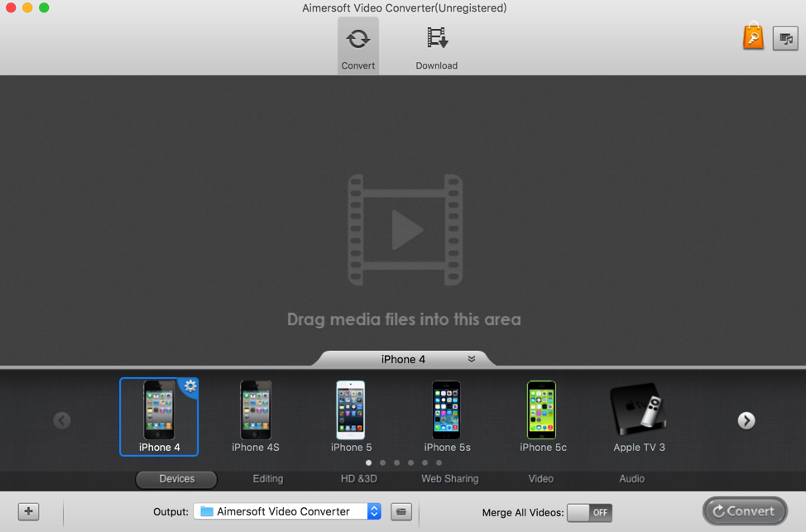
Task: Jump to fifth preset page dot
Action: [425, 463]
